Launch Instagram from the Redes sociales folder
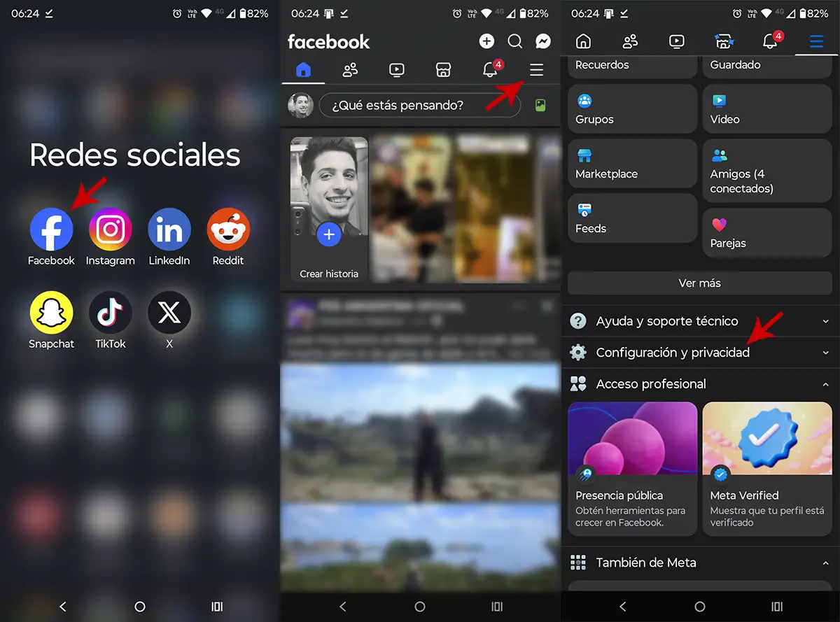This screenshot has width=840, height=622. click(x=110, y=229)
